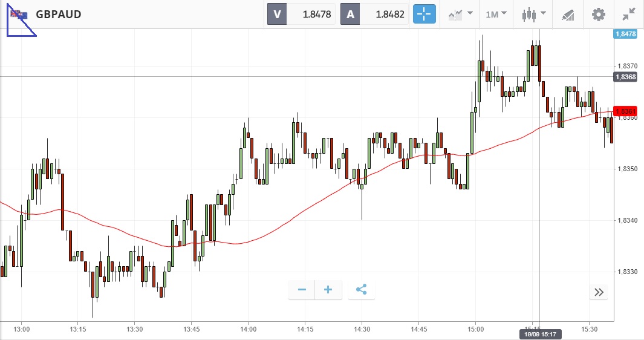Screen dimensions: 644x340
Task: Expand the candlestick chart type dropdown
Action: (534, 14)
